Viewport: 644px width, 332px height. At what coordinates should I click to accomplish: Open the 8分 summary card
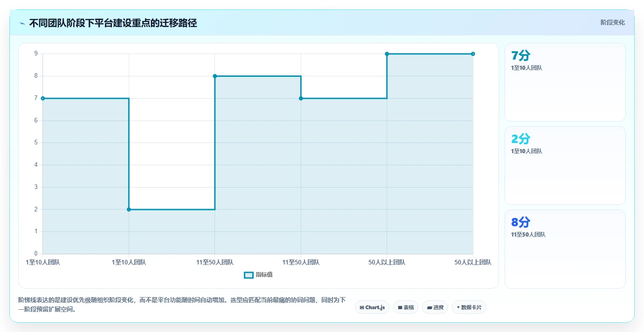coord(565,249)
